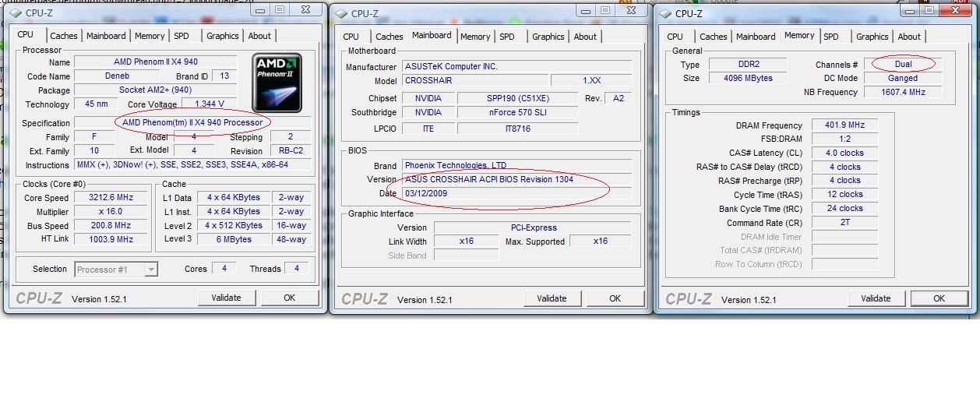Click the Core Voltage value 1.344 V
The image size is (980, 409).
209,104
